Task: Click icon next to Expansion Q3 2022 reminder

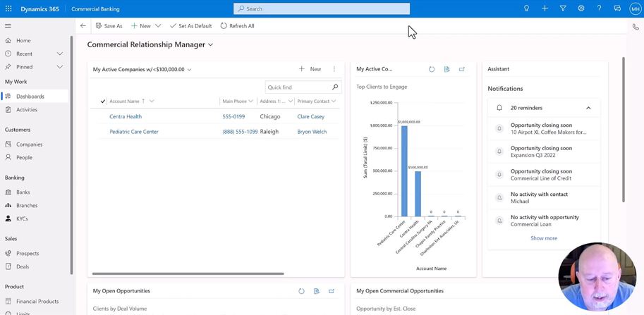Action: 499,152
